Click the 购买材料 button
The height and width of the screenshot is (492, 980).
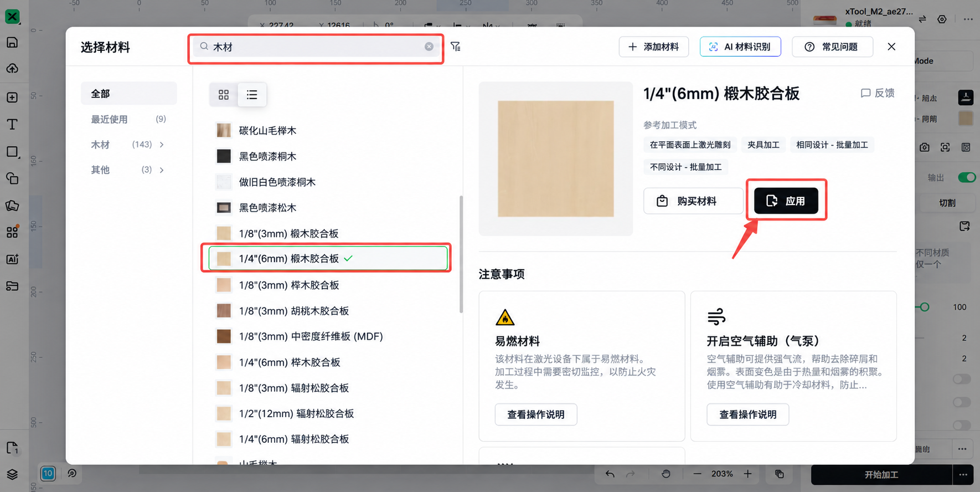(693, 201)
